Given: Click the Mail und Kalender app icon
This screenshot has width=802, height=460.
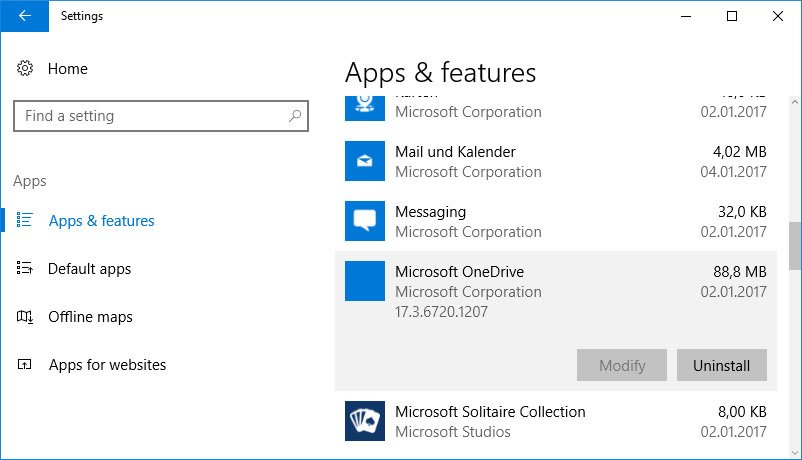Looking at the screenshot, I should coord(365,161).
